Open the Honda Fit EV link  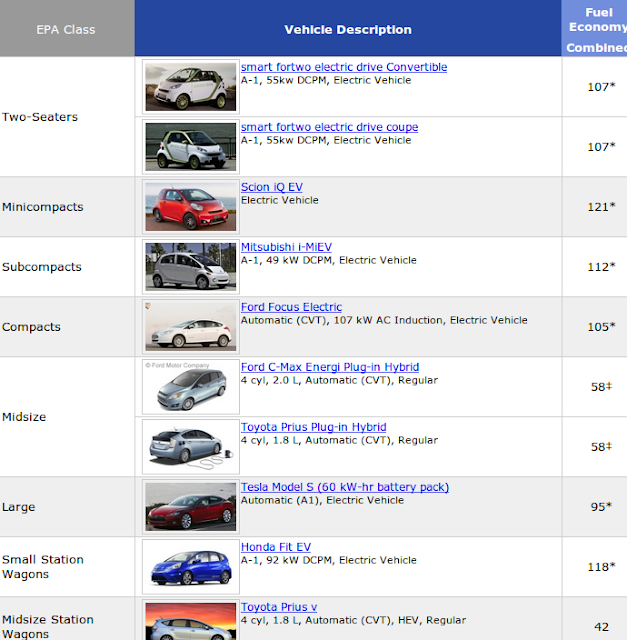click(276, 547)
